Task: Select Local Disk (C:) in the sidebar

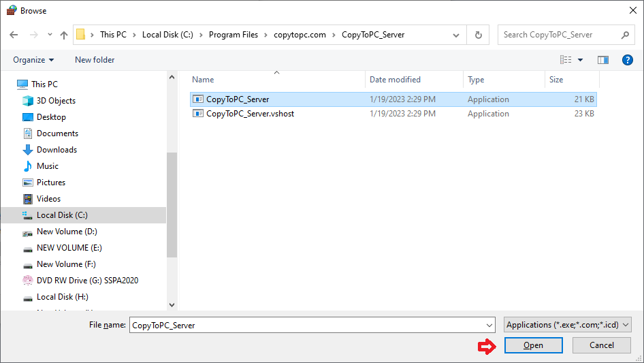Action: pyautogui.click(x=83, y=215)
